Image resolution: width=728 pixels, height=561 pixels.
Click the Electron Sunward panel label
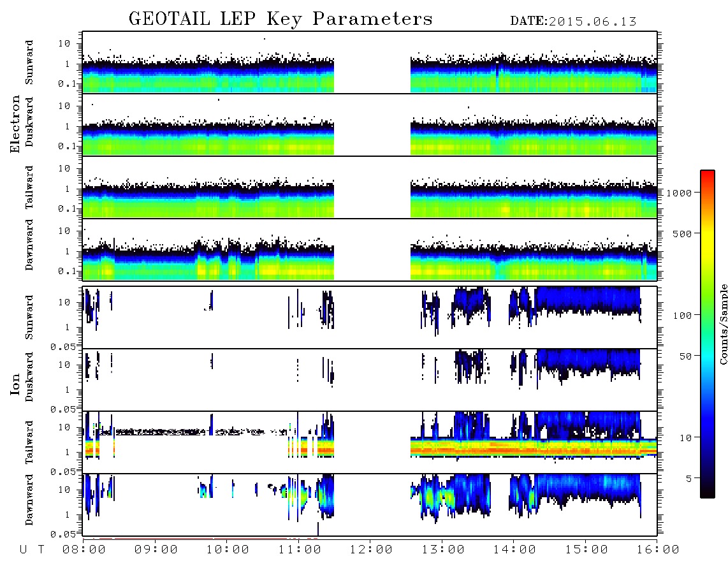pyautogui.click(x=29, y=62)
